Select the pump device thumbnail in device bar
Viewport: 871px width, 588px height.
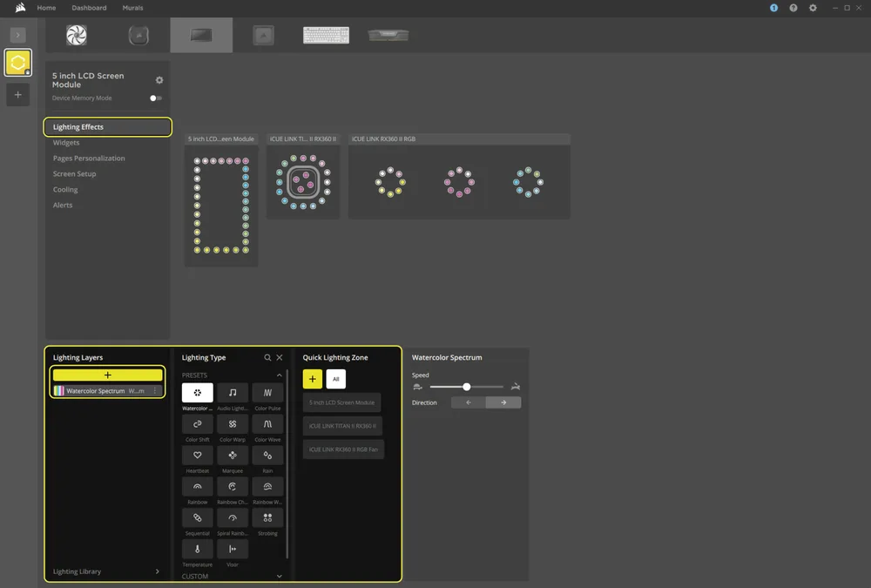[x=138, y=35]
